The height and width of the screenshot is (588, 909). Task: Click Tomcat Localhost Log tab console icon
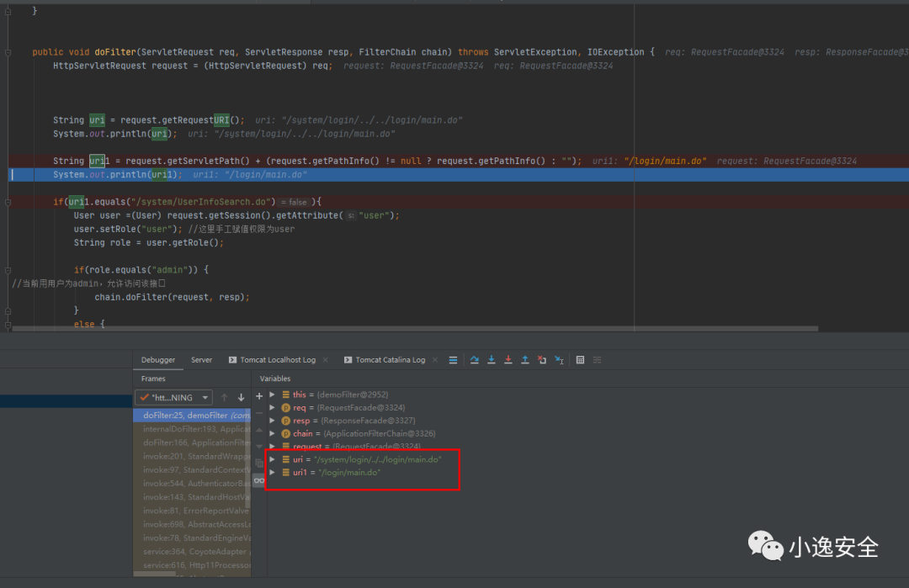pyautogui.click(x=232, y=360)
